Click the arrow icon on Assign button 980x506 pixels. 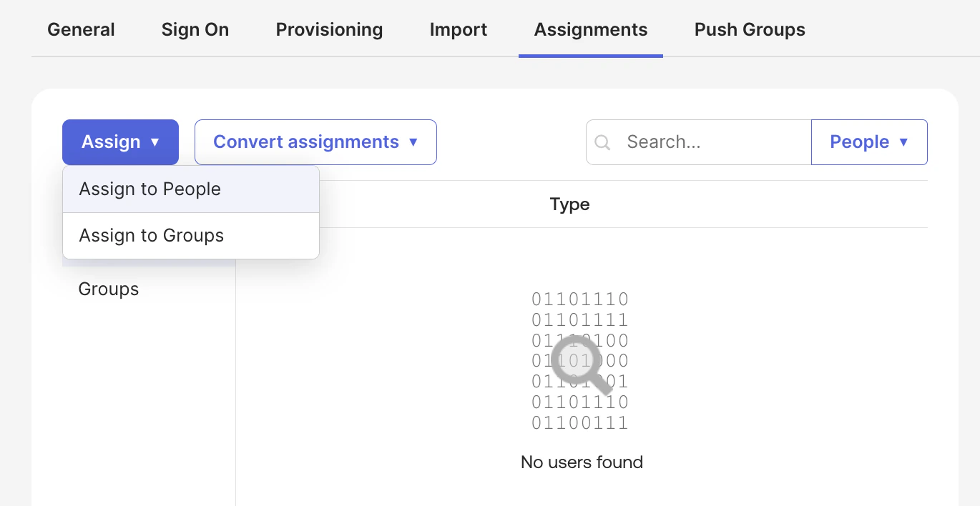click(155, 143)
